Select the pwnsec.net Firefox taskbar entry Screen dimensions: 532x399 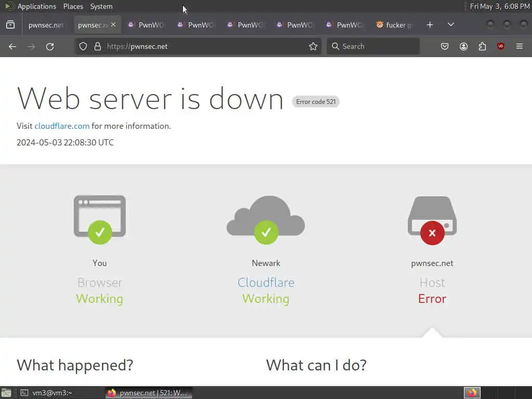pos(149,393)
